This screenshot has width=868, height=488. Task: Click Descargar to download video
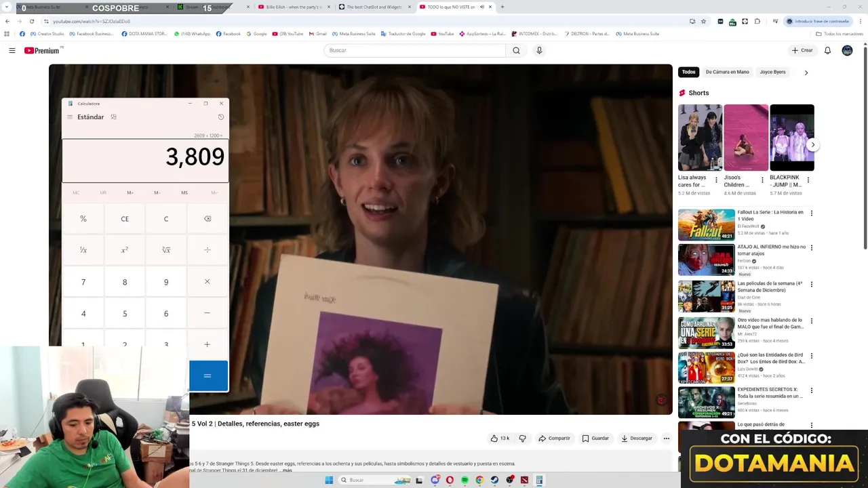[x=637, y=439]
